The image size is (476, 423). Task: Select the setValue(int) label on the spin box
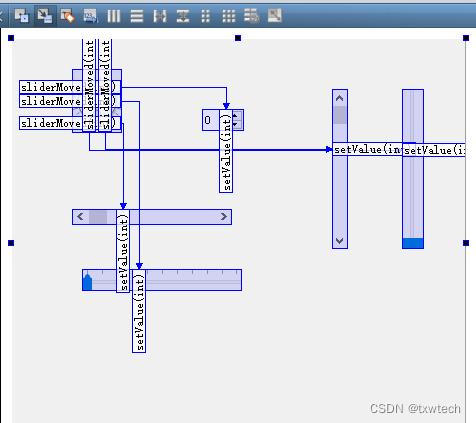coord(226,151)
